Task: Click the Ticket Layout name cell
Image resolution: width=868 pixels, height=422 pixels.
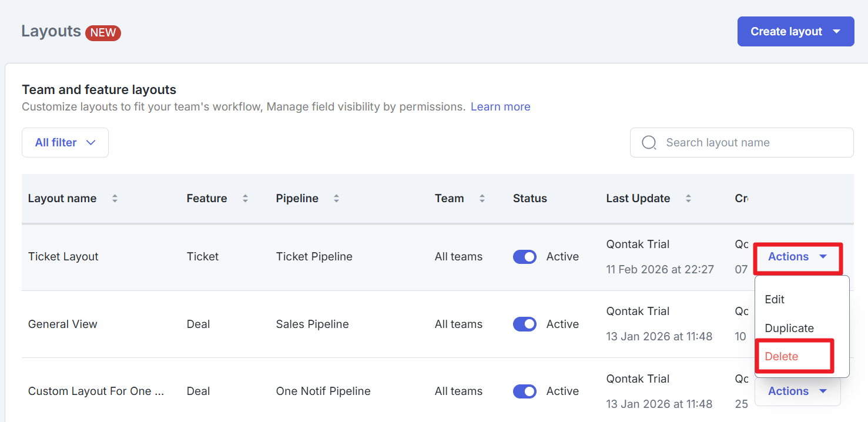Action: pos(63,257)
